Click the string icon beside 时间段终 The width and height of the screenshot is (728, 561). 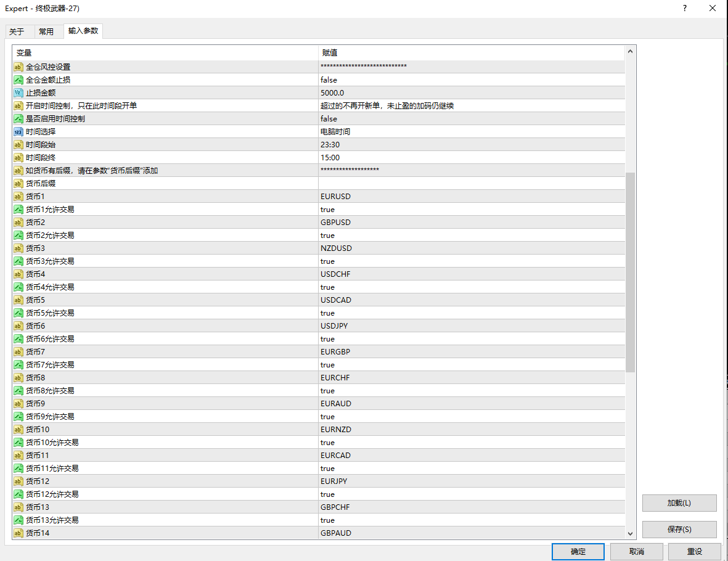[x=18, y=158]
